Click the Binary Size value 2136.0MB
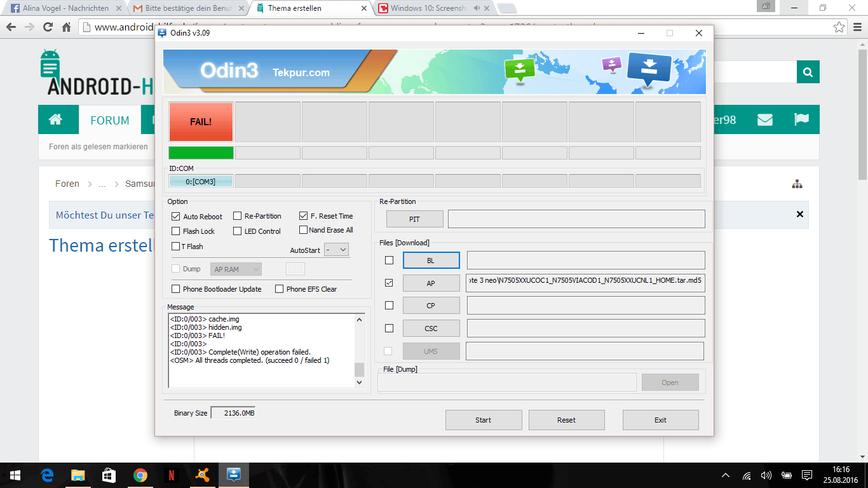Screen dimensions: 868x488 click(x=233, y=413)
